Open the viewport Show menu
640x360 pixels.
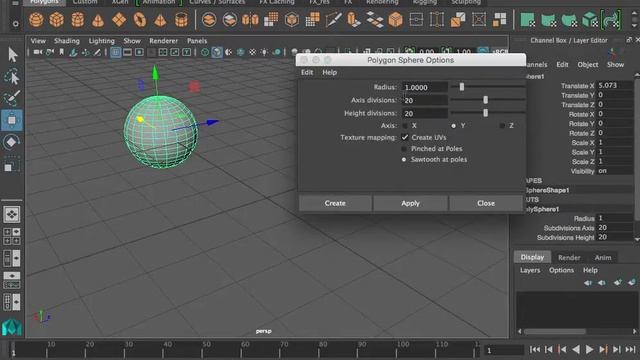132,41
